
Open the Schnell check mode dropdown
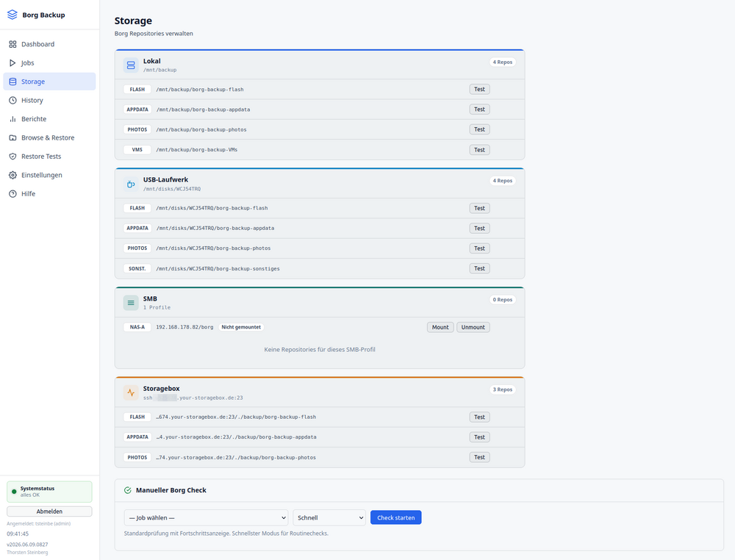tap(329, 518)
